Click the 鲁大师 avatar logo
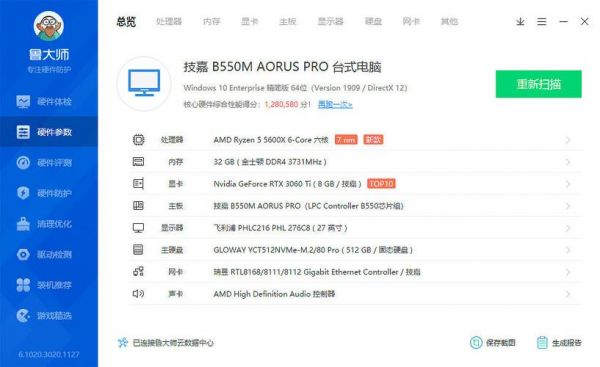600x367 pixels. 49,26
